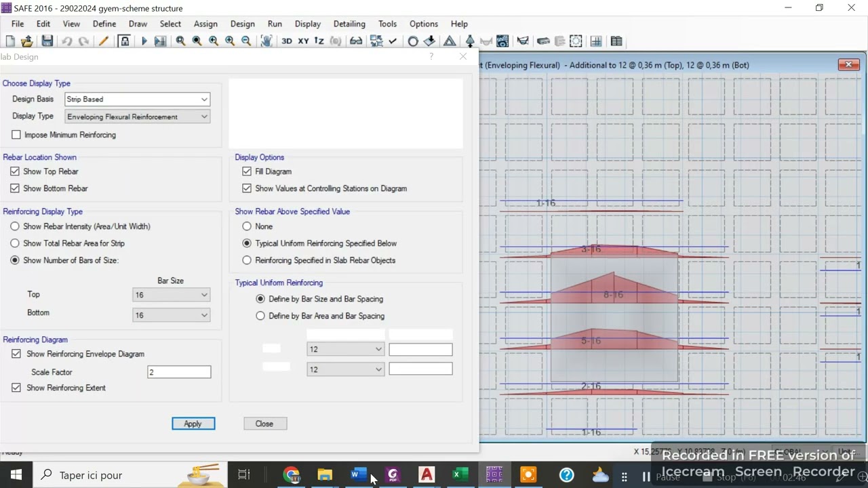Click the New Model toolbar icon
The height and width of the screenshot is (488, 868).
10,41
